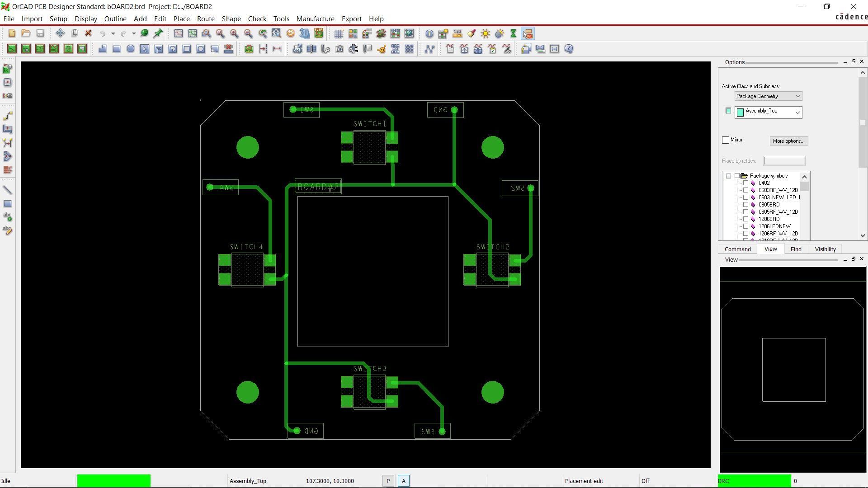Toggle the grid display icon

pyautogui.click(x=339, y=33)
